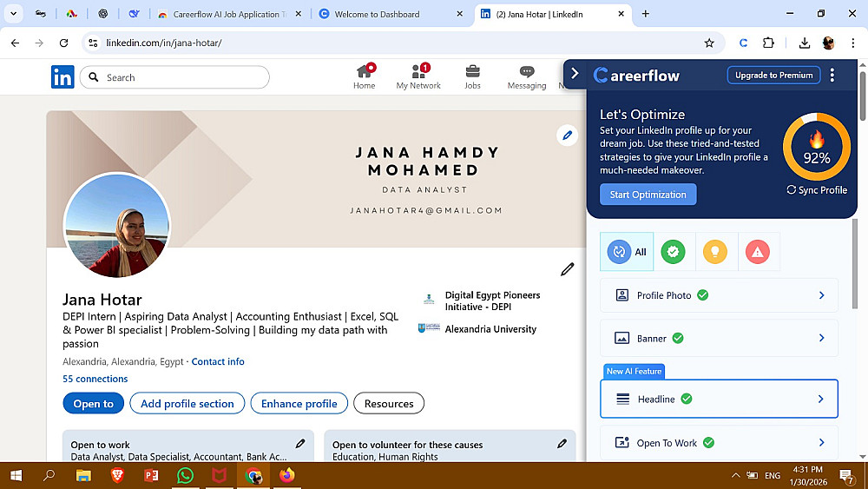Viewport: 868px width, 489px height.
Task: Click the LinkedIn logo
Action: (x=62, y=77)
